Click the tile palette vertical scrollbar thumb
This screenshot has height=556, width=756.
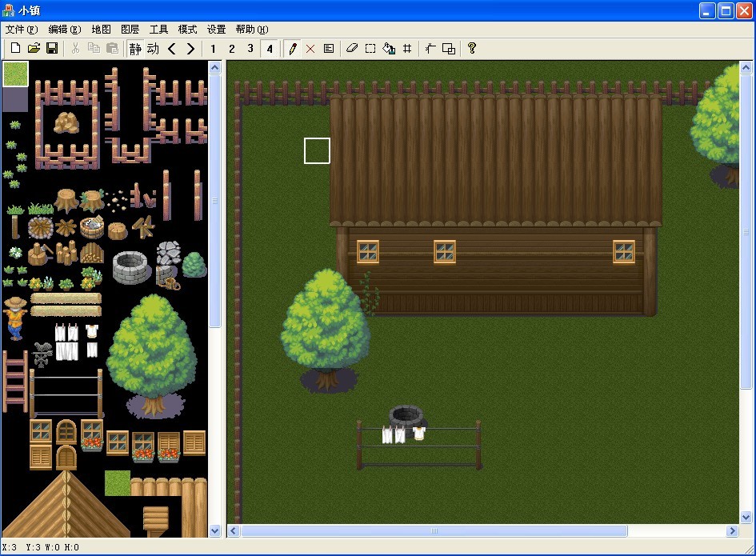pos(215,201)
